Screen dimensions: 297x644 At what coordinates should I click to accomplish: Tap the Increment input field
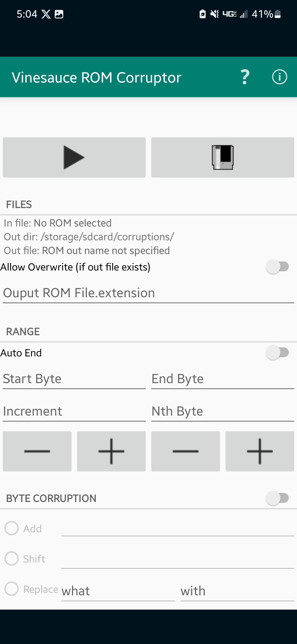point(74,411)
